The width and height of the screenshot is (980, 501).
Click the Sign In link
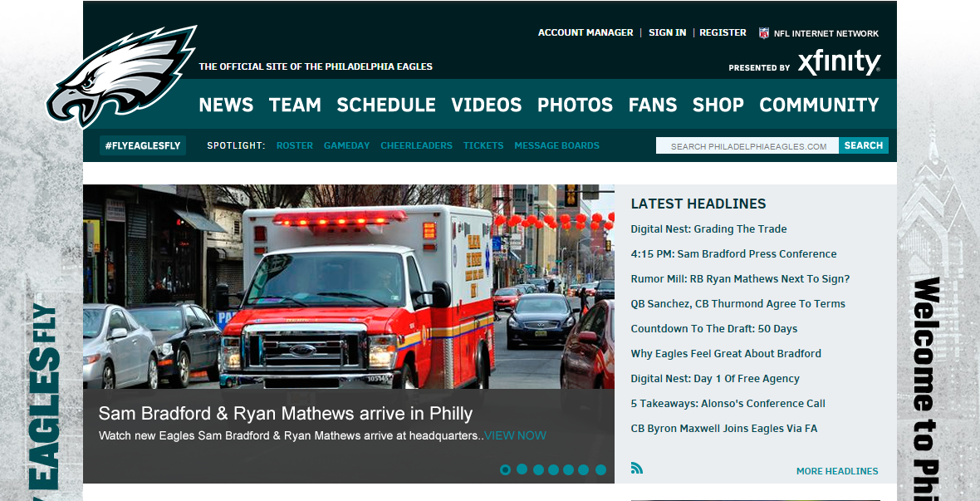668,32
